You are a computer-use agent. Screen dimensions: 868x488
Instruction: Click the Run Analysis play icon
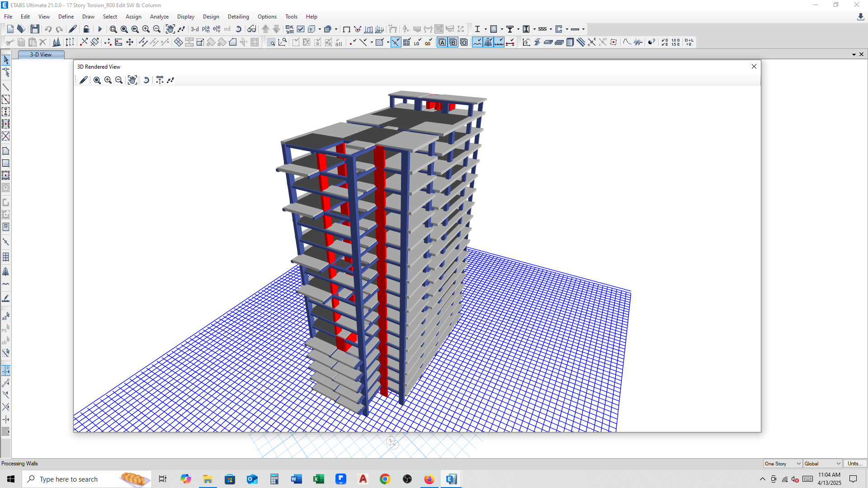[100, 29]
